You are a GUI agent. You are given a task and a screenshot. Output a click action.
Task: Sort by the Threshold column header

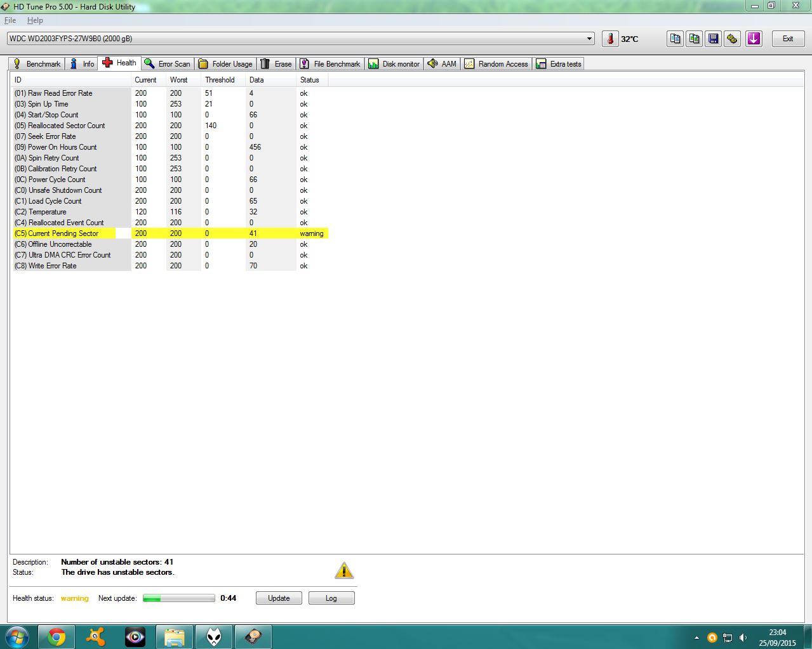223,80
